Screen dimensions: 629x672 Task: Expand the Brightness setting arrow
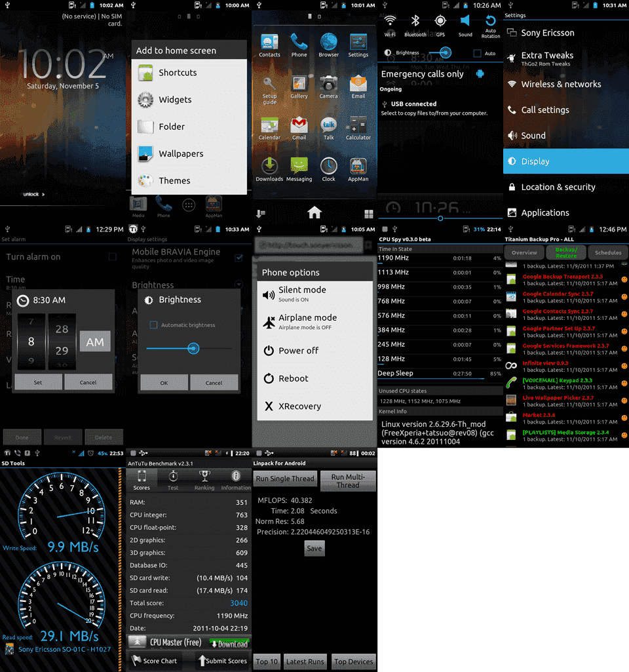tap(239, 285)
